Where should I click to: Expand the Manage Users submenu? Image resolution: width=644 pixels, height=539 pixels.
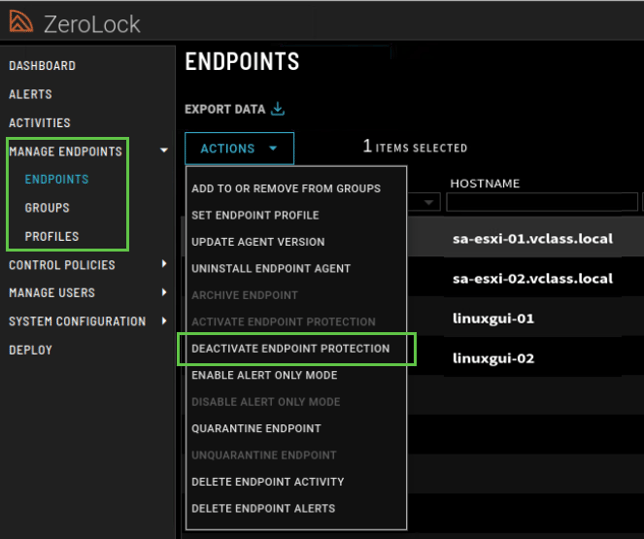(x=164, y=293)
